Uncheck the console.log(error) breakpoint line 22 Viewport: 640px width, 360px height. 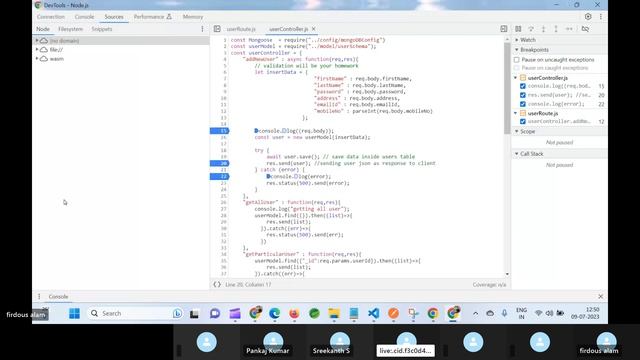[x=523, y=104]
